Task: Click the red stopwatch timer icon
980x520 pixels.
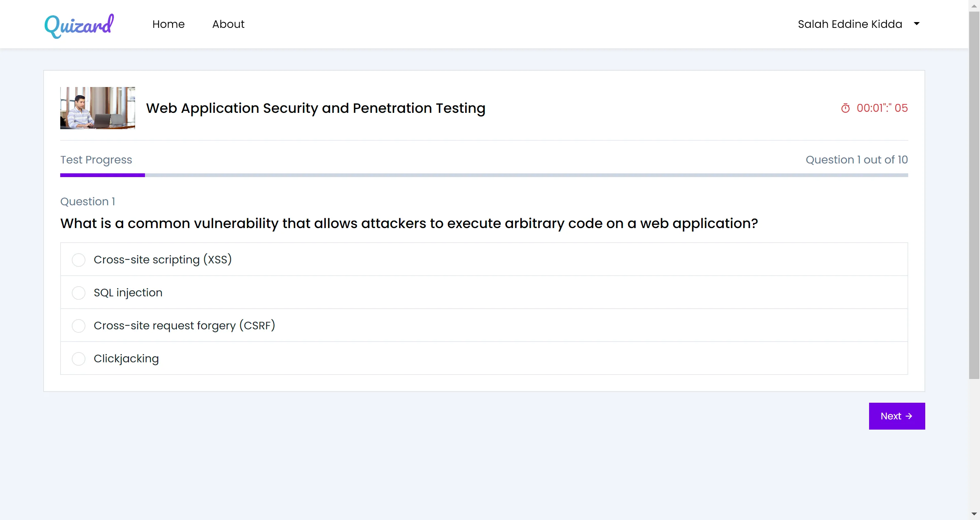Action: (x=845, y=108)
